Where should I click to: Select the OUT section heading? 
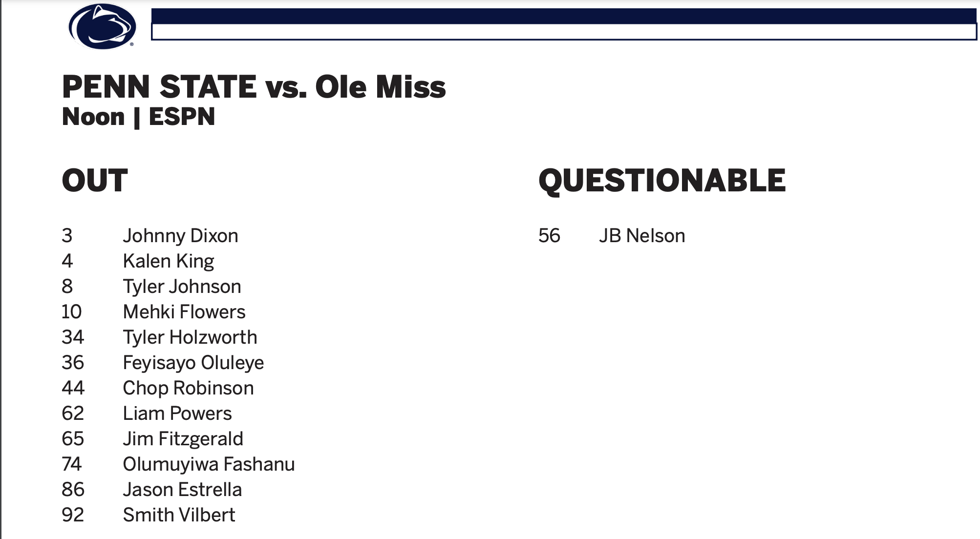[95, 181]
